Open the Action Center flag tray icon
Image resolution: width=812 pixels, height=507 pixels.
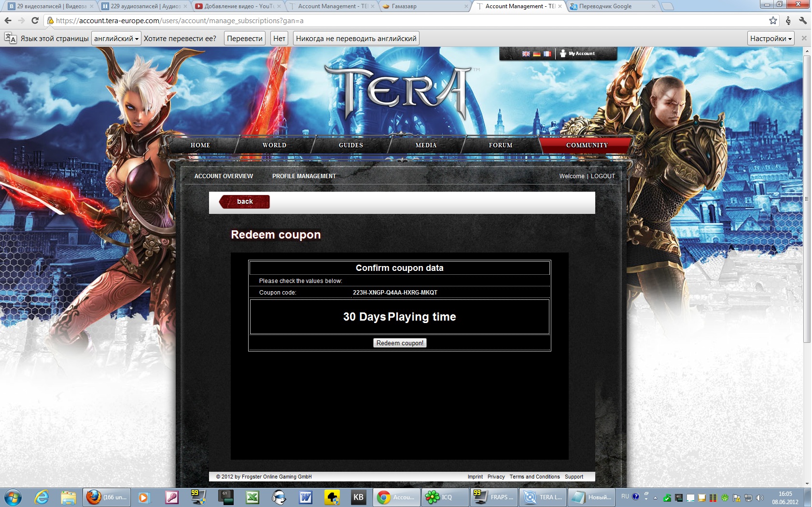pyautogui.click(x=737, y=497)
